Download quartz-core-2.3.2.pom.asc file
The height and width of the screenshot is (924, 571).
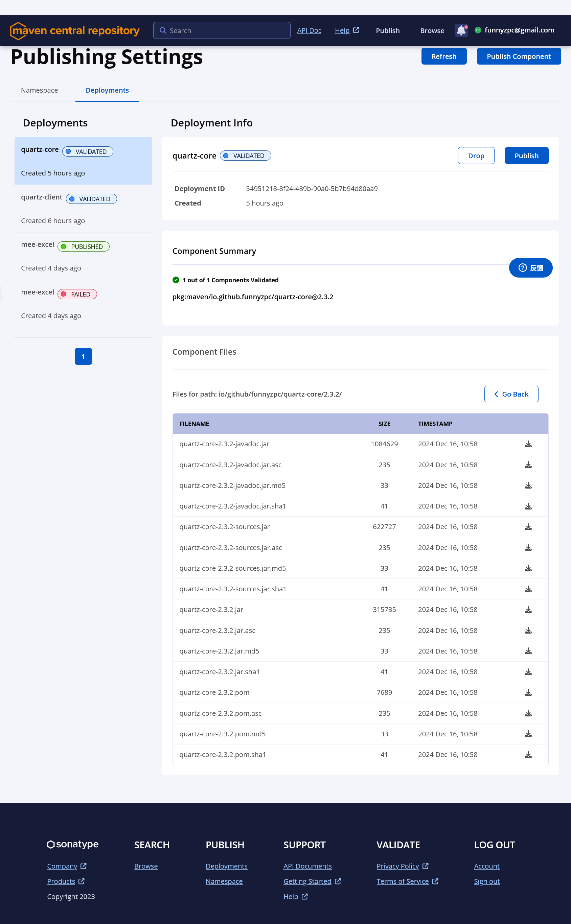[x=528, y=713]
